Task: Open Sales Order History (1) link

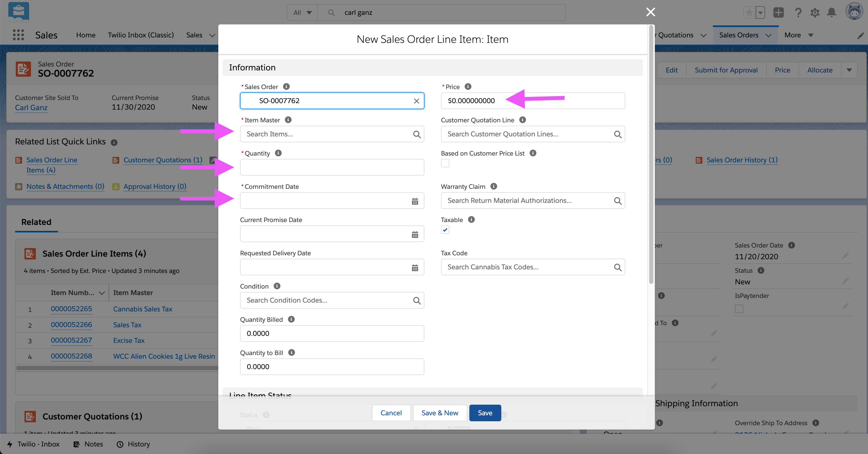Action: 742,160
